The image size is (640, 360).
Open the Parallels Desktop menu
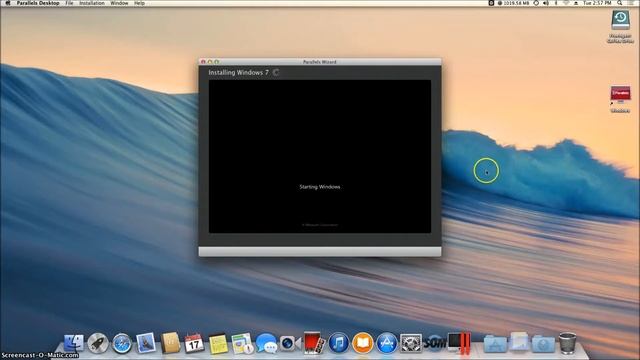[x=38, y=3]
